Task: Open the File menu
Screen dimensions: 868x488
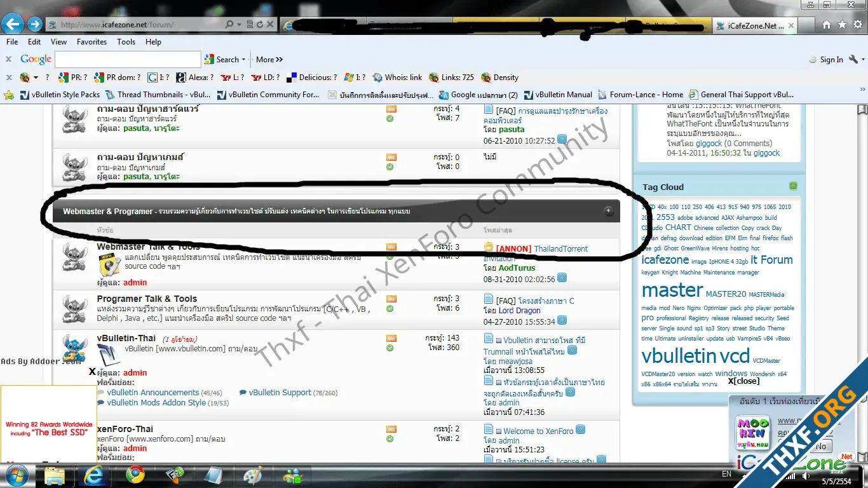Action: click(x=12, y=41)
